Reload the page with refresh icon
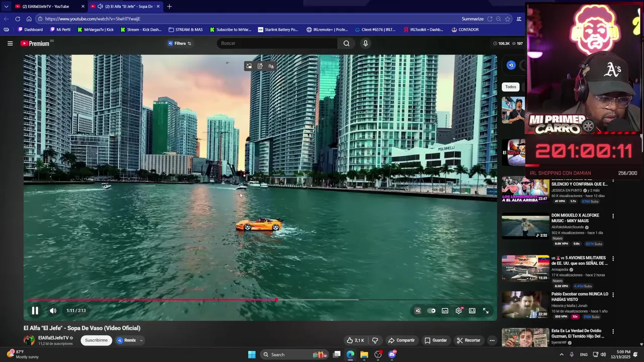 click(18, 19)
